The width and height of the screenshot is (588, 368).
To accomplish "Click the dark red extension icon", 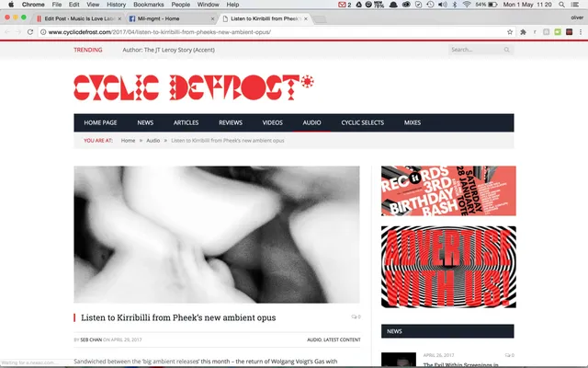I will [x=570, y=32].
